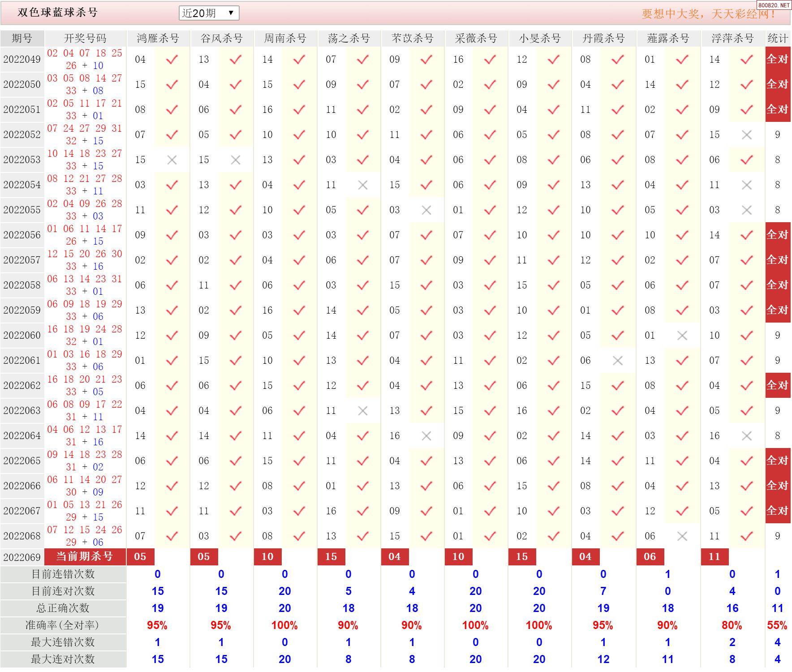
Task: Click the 鸿雁 current kill number 05
Action: pyautogui.click(x=140, y=556)
